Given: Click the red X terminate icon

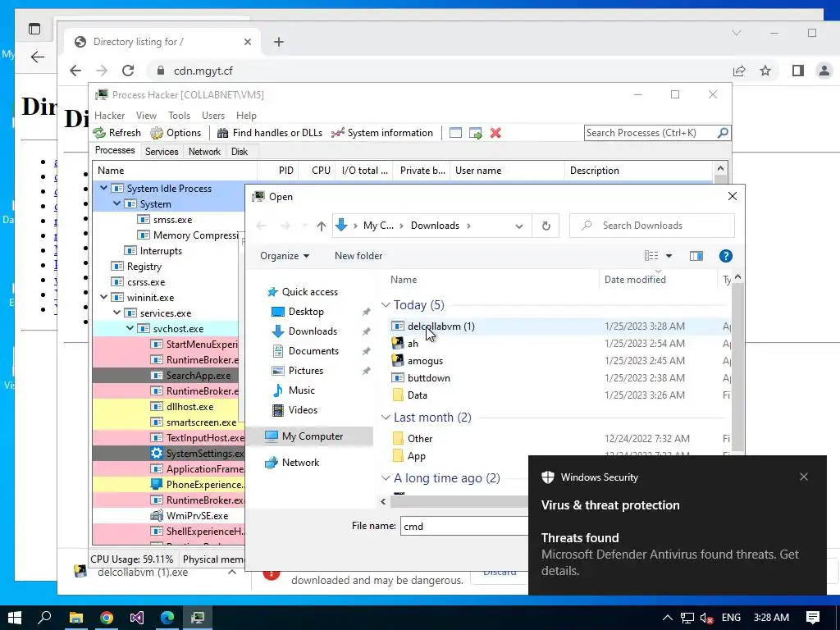Looking at the screenshot, I should [x=495, y=133].
